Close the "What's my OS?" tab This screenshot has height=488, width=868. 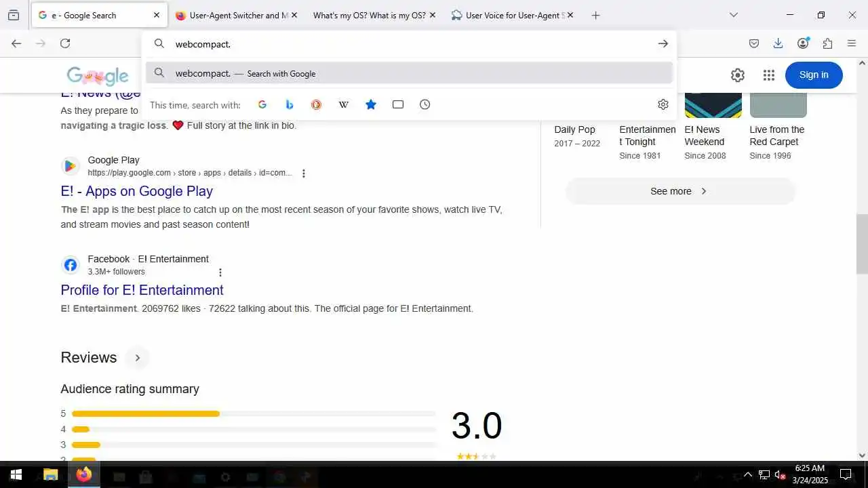click(x=432, y=15)
